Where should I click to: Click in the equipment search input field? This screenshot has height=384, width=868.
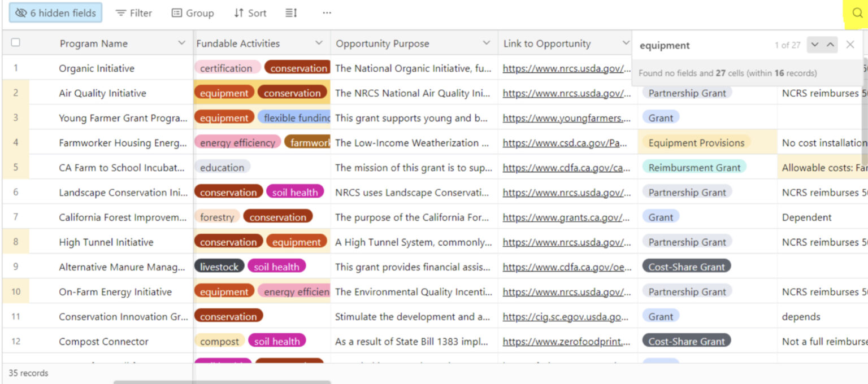(701, 46)
